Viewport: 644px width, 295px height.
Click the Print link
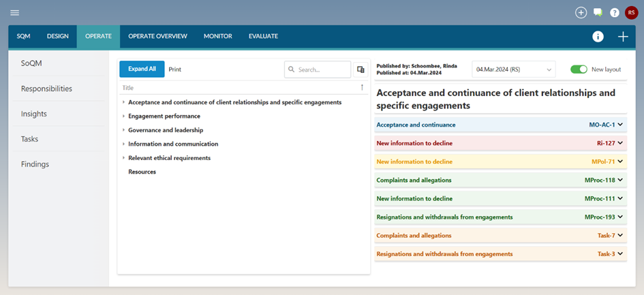pos(175,69)
